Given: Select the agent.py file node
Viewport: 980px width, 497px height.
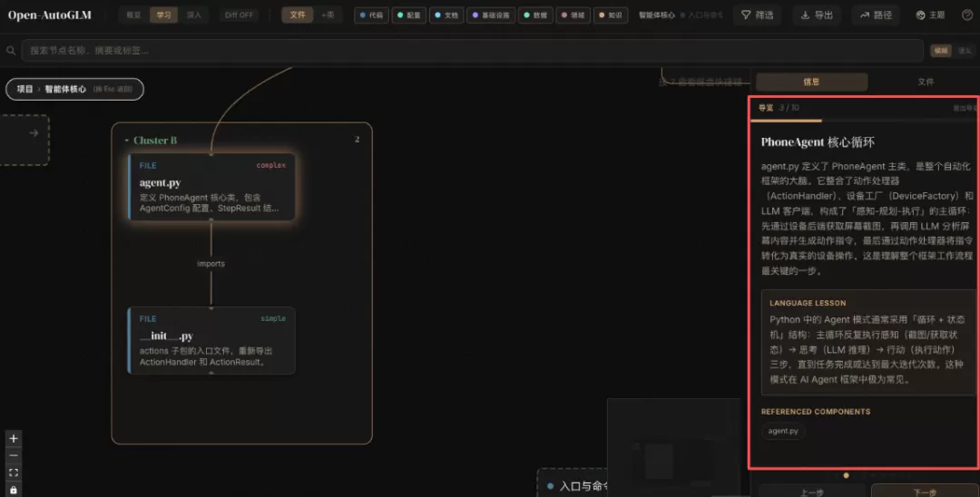Looking at the screenshot, I should [x=211, y=187].
